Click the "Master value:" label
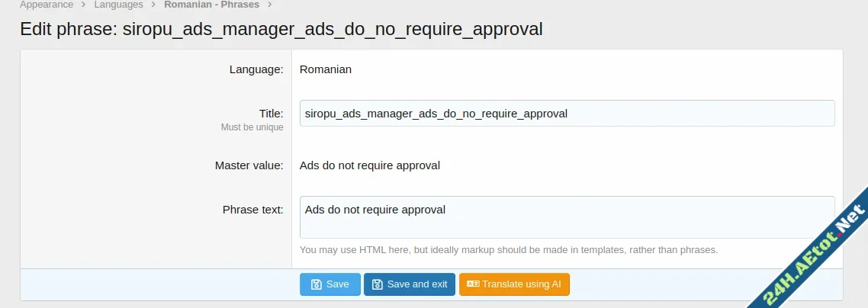The width and height of the screenshot is (868, 308). pyautogui.click(x=249, y=165)
